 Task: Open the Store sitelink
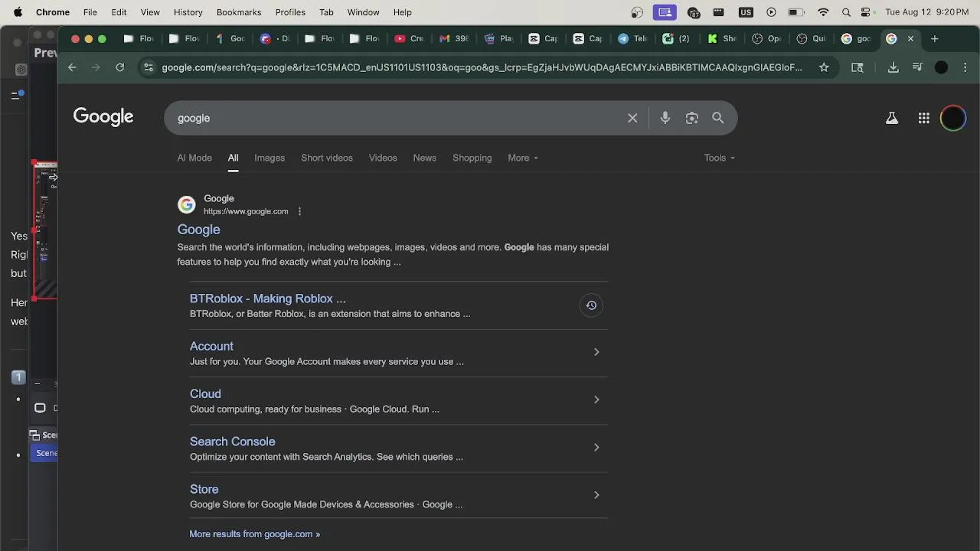(x=204, y=489)
